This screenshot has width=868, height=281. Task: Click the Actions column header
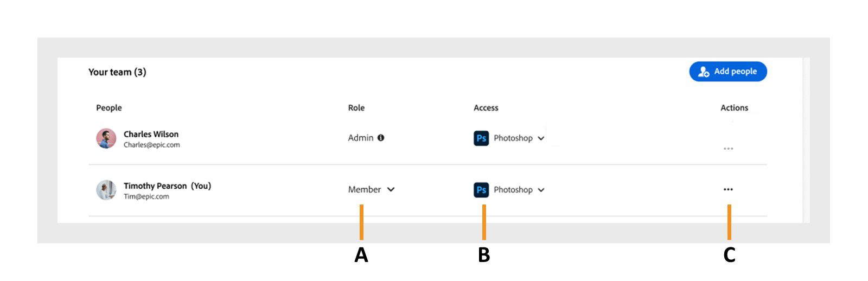(734, 108)
